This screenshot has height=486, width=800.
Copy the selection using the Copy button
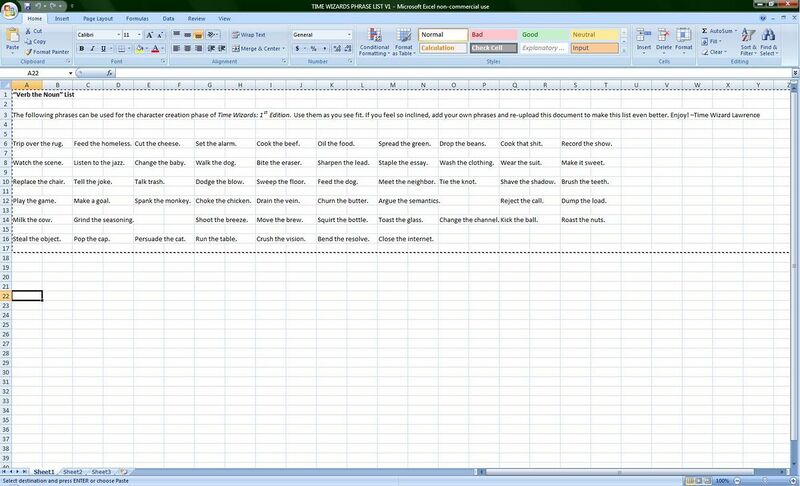(x=36, y=41)
